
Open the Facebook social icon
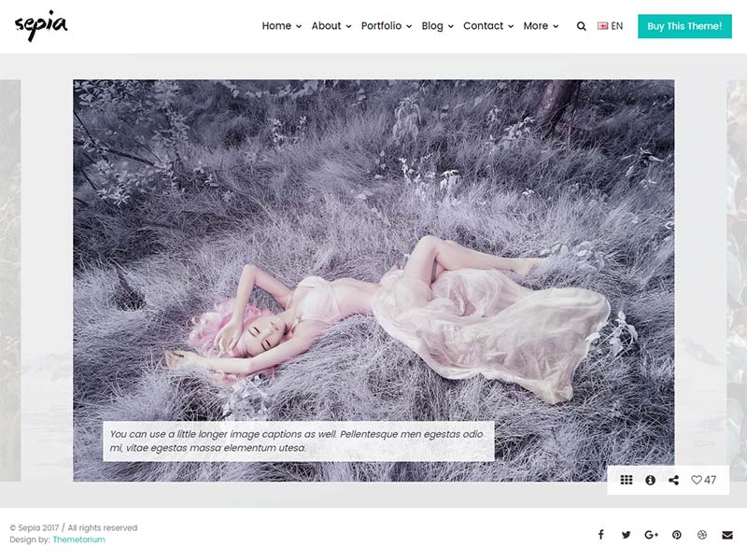tap(600, 535)
